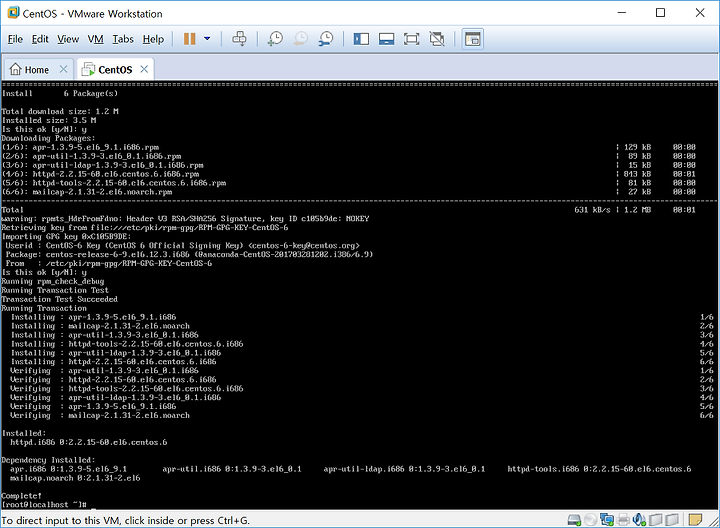Viewport: 720px width, 528px height.
Task: Click the 'httpd.i686 0:2.2.15-60.el6.centos.6' installed line
Action: (x=89, y=442)
